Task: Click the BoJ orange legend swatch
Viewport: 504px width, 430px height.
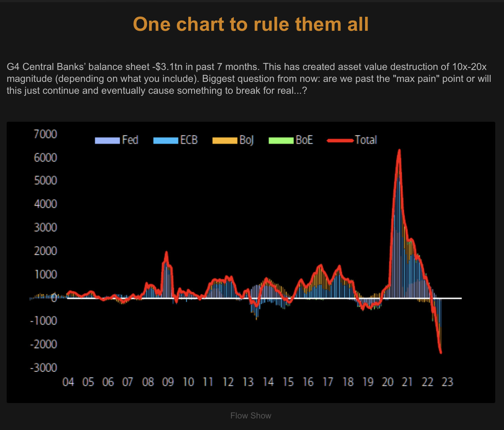Action: tap(225, 140)
